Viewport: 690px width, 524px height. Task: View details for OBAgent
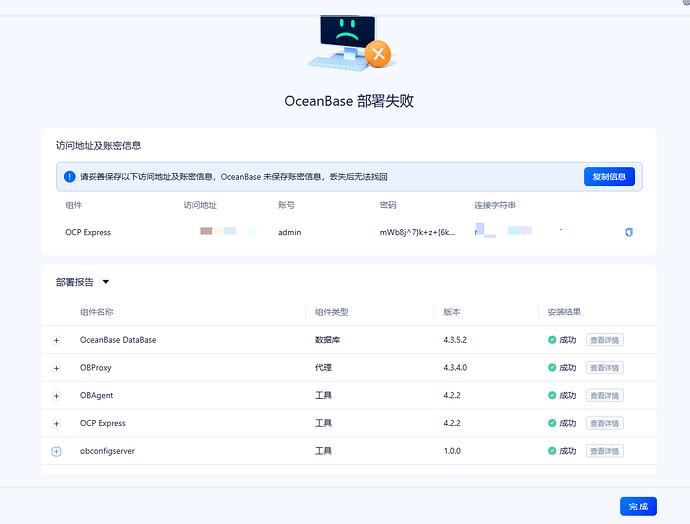[x=604, y=396]
